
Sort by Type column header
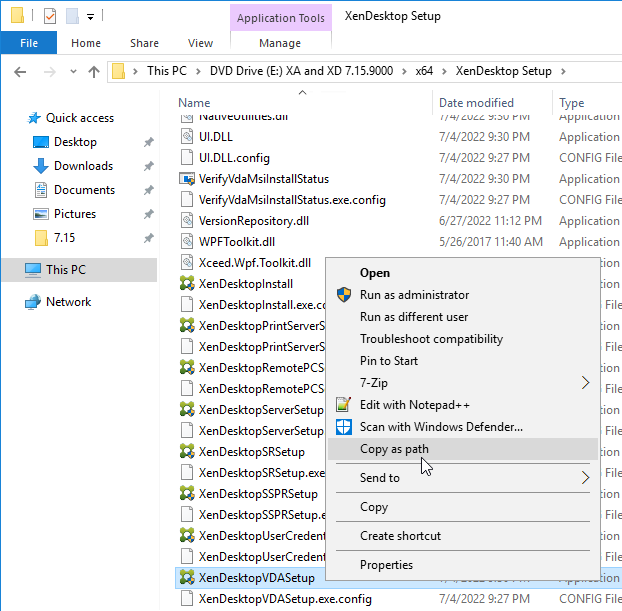[572, 103]
